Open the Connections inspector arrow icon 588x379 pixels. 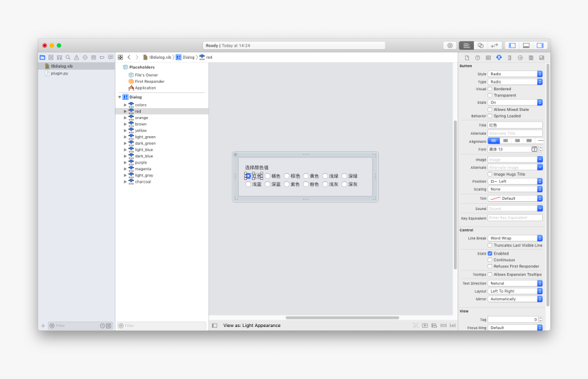tap(520, 57)
